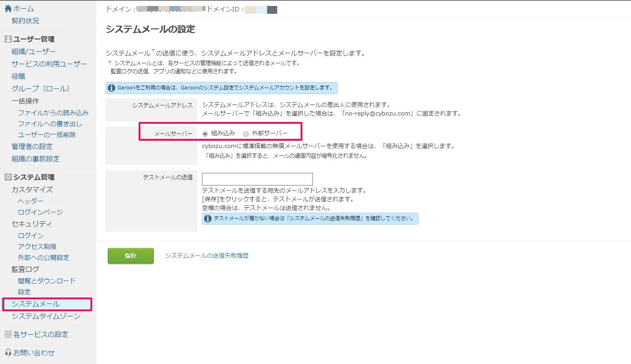Click the system management gear icon
Screen dimensions: 631x364
pyautogui.click(x=8, y=177)
